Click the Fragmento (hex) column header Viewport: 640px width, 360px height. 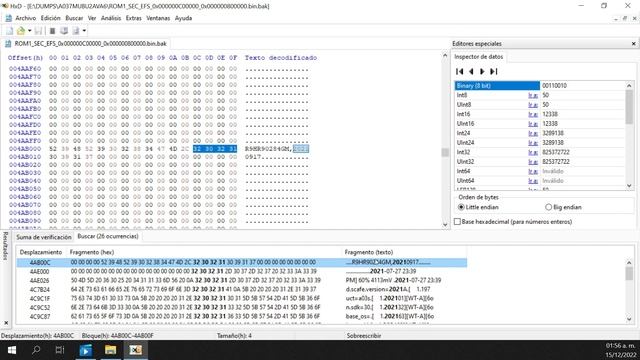[x=92, y=252]
